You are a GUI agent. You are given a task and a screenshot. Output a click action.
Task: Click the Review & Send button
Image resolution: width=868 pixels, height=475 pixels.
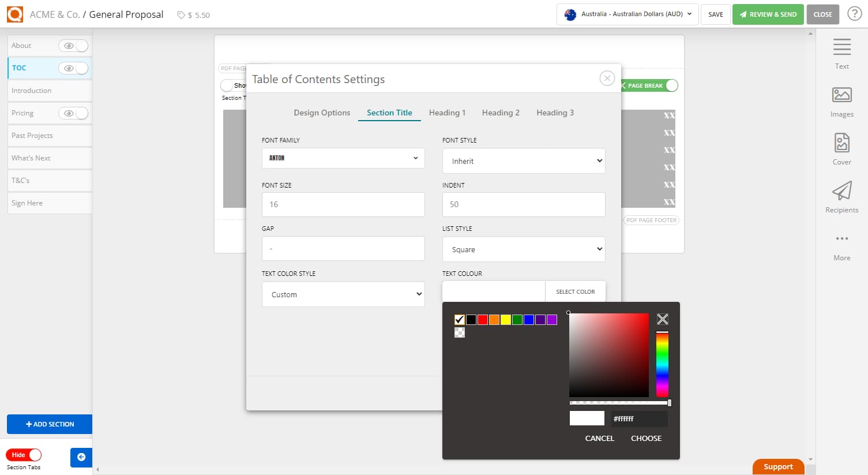(x=768, y=14)
